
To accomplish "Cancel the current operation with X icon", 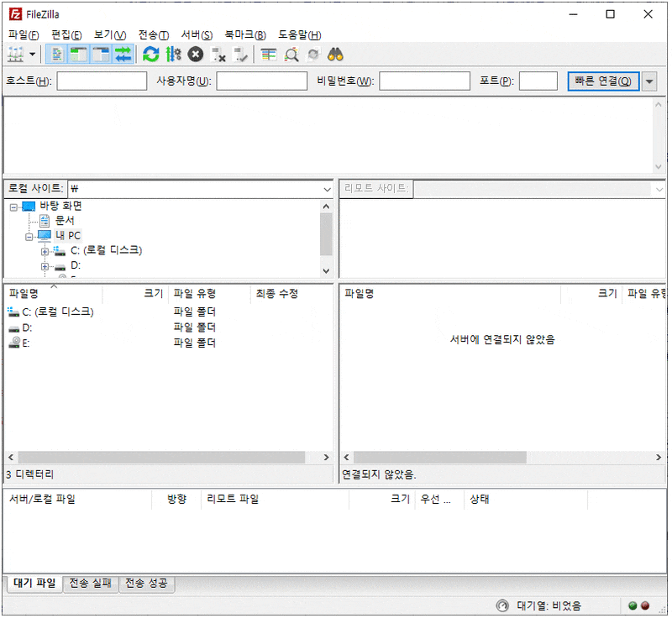I will pyautogui.click(x=196, y=55).
